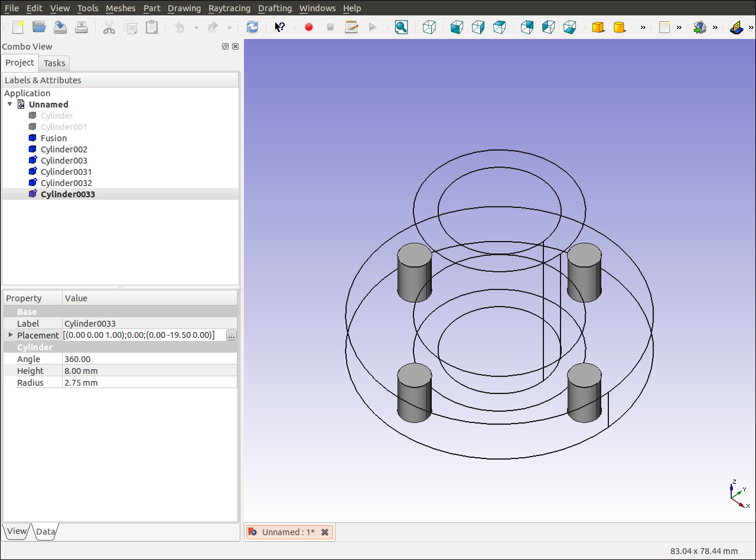
Task: Cut selection with the scissors icon
Action: click(109, 27)
